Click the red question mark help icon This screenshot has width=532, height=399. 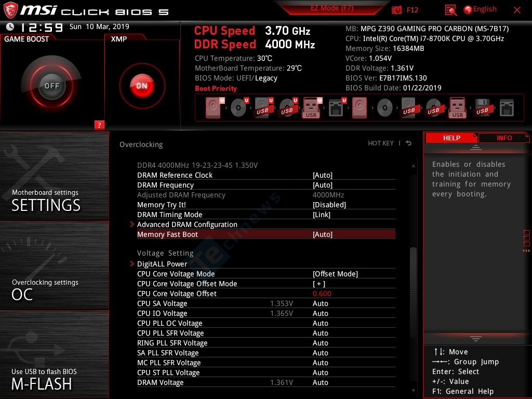point(99,125)
